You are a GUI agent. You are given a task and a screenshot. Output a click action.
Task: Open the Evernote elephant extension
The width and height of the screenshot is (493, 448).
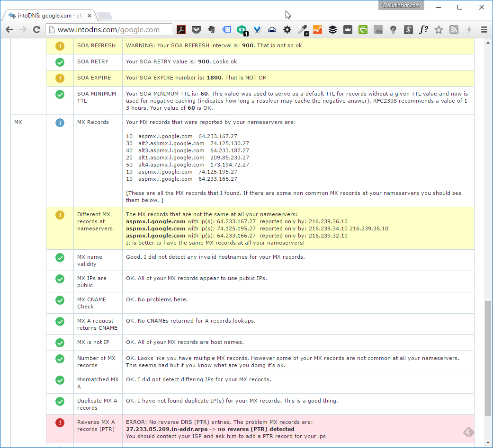pos(211,30)
